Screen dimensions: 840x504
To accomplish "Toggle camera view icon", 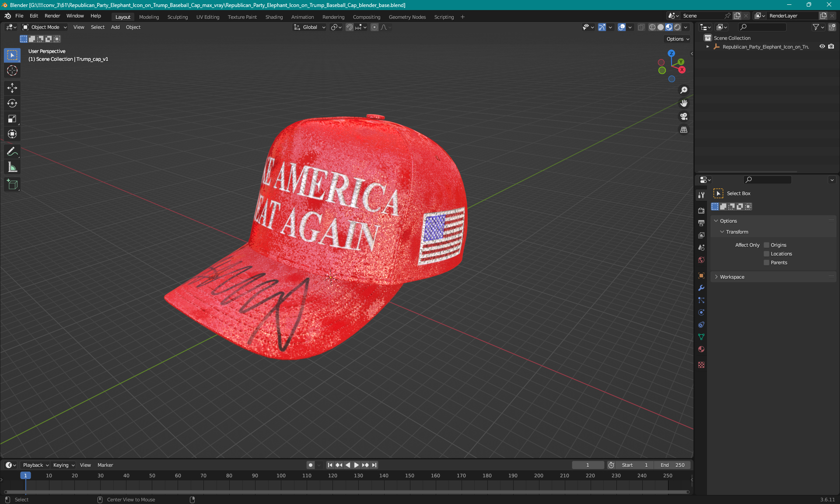I will pyautogui.click(x=684, y=116).
